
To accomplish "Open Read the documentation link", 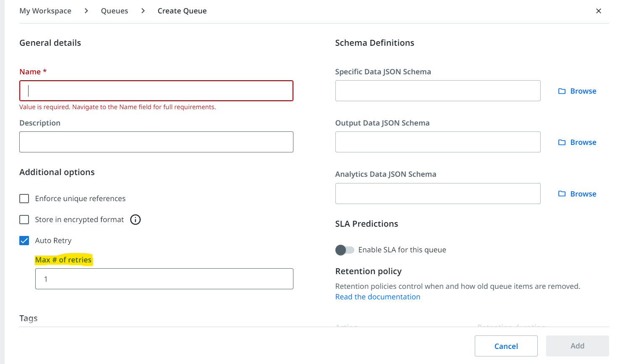I will (377, 297).
